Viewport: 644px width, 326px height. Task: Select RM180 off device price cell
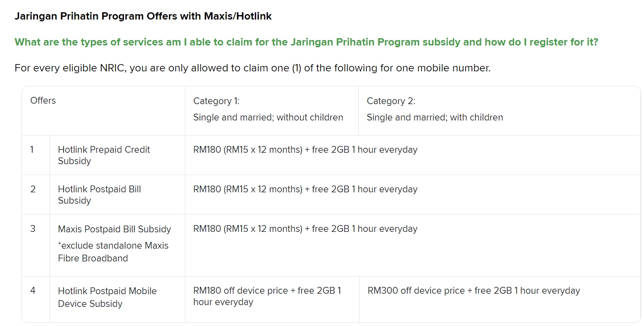272,299
